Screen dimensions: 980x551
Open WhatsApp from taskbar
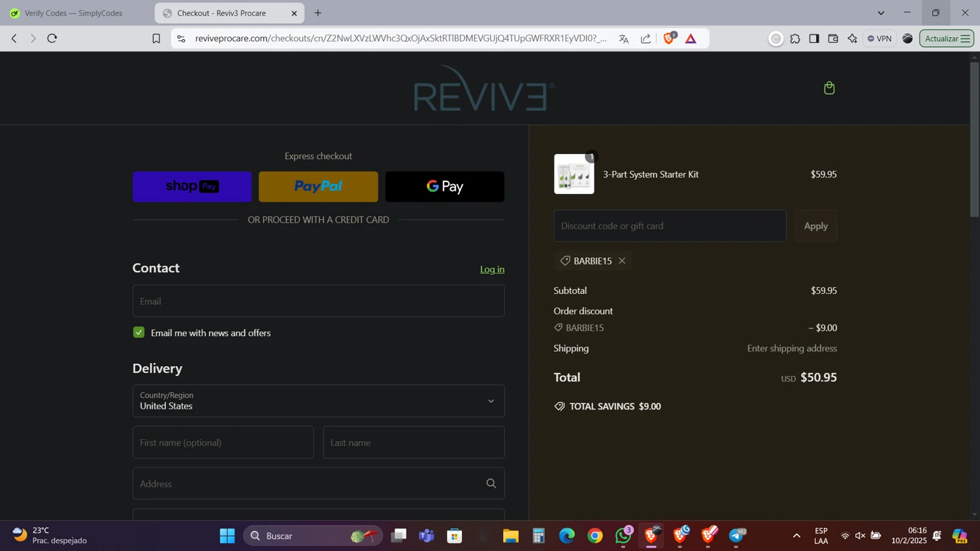pyautogui.click(x=623, y=536)
